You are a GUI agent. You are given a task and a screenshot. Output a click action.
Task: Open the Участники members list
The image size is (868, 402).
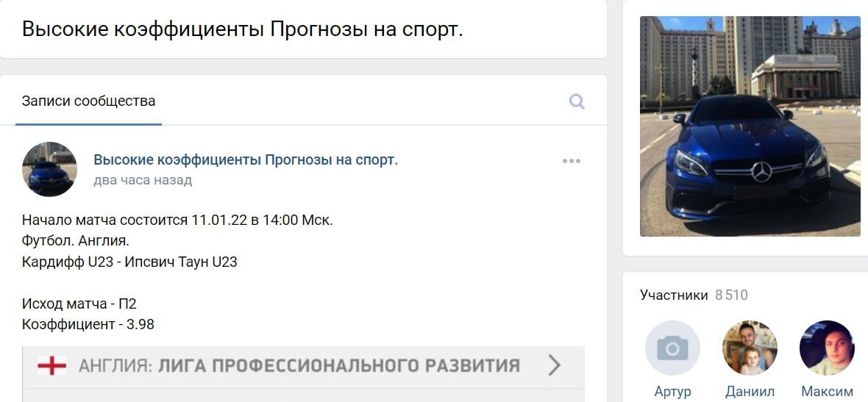[674, 295]
